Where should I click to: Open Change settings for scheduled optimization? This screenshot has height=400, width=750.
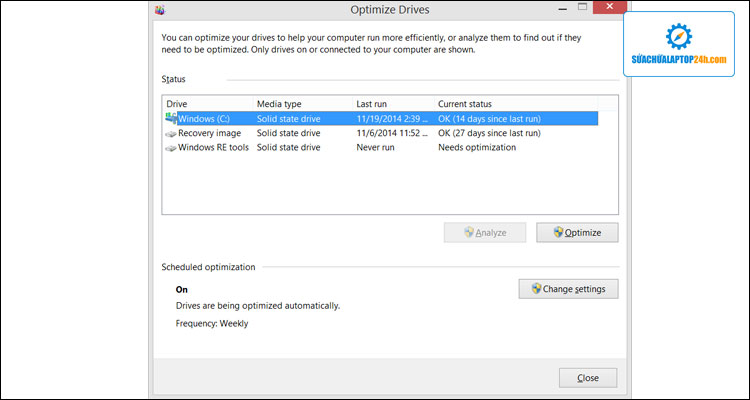tap(568, 289)
